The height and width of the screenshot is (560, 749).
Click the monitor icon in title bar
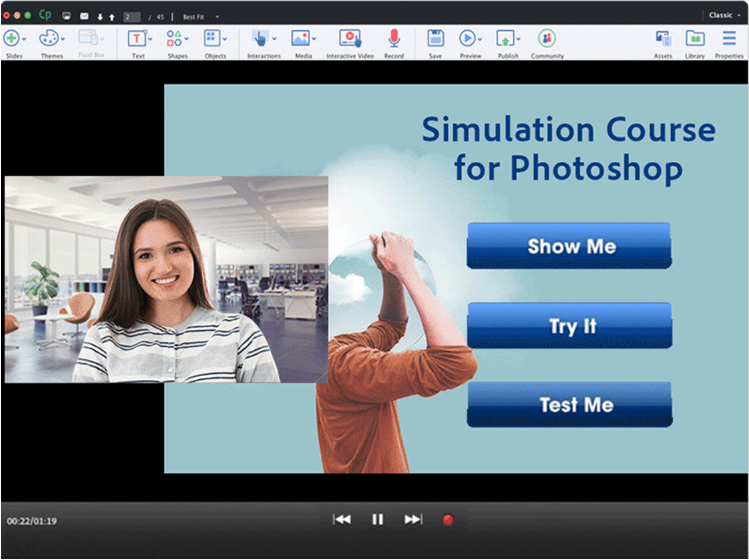(66, 16)
